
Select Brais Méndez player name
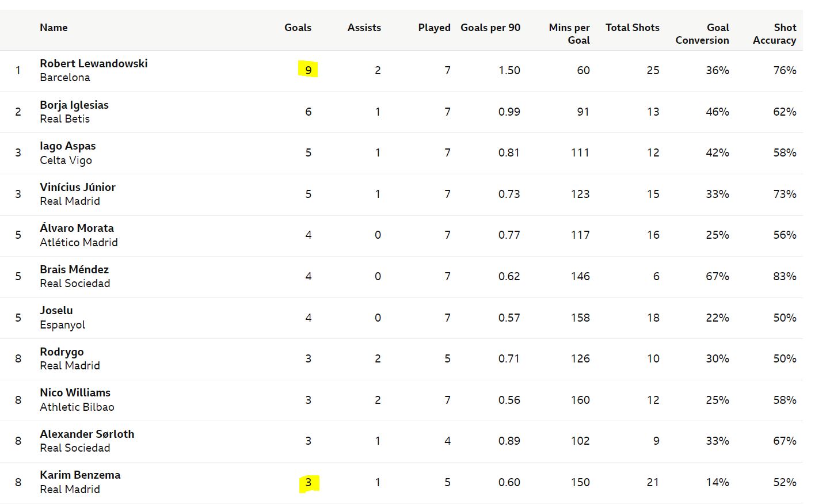tap(74, 269)
